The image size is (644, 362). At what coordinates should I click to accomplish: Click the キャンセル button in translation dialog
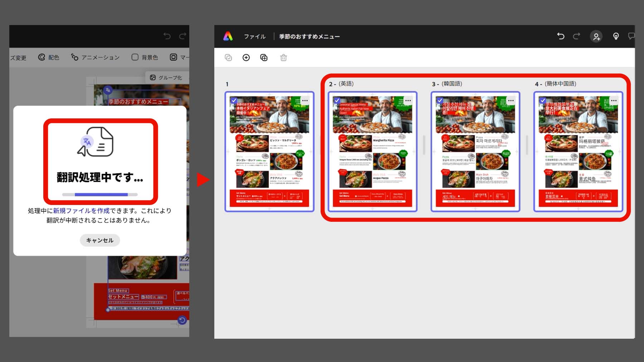point(100,240)
